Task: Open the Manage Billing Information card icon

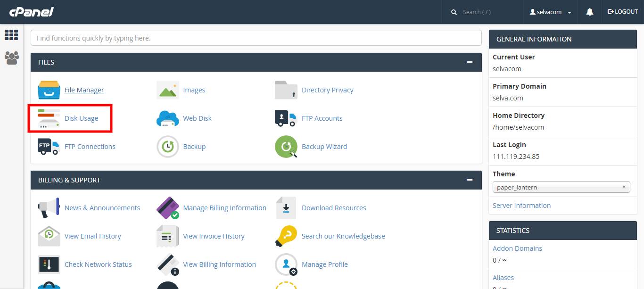Action: click(168, 208)
